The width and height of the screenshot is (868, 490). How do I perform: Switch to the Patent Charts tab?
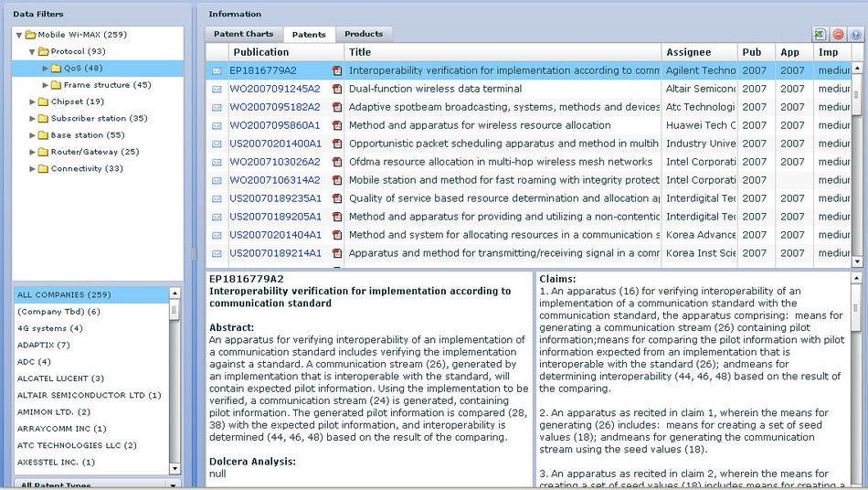click(x=243, y=35)
